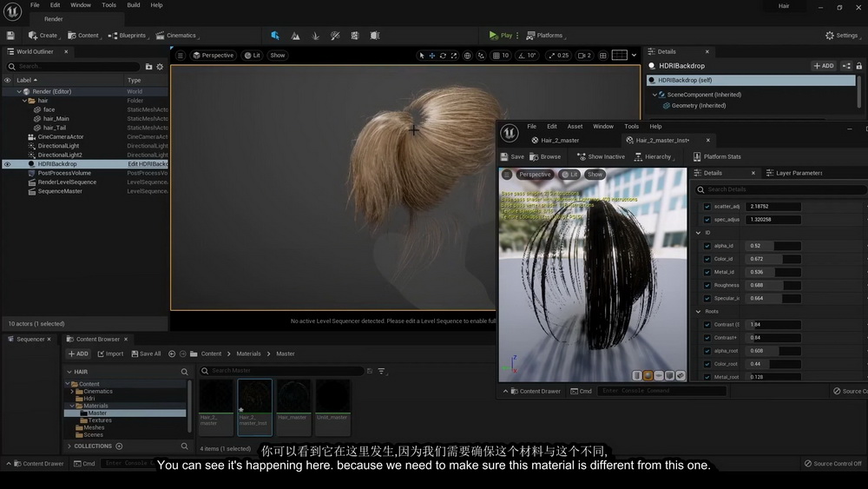Select the hair_Main actor in outliner
The height and width of the screenshot is (489, 868).
pos(56,119)
